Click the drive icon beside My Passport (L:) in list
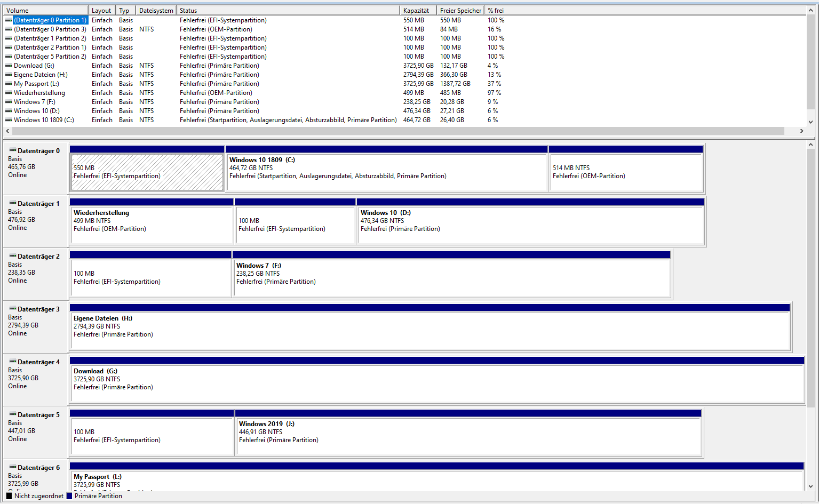The height and width of the screenshot is (504, 819). pos(9,84)
